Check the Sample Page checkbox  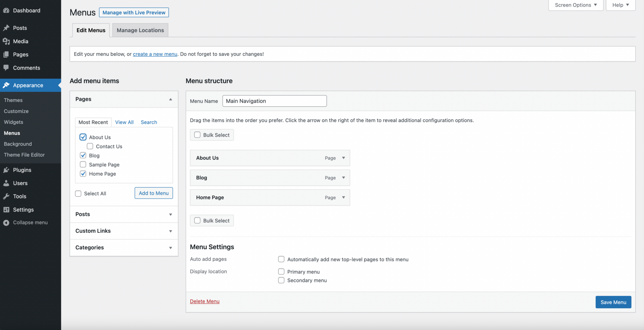(83, 164)
